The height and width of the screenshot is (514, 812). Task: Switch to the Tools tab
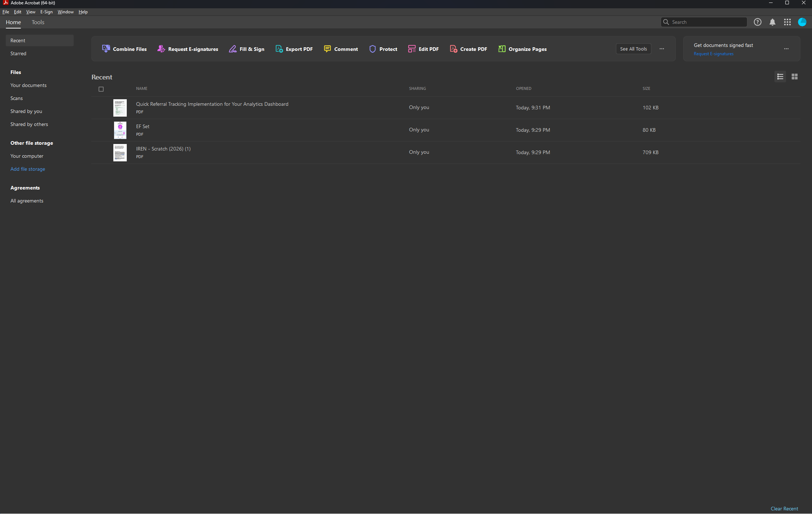38,22
